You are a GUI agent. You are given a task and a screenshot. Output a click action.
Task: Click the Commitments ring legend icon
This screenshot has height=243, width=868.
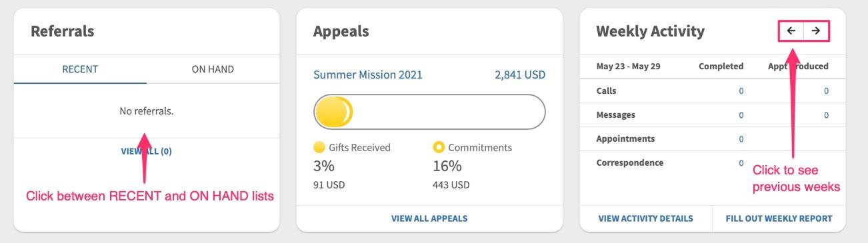[x=439, y=147]
